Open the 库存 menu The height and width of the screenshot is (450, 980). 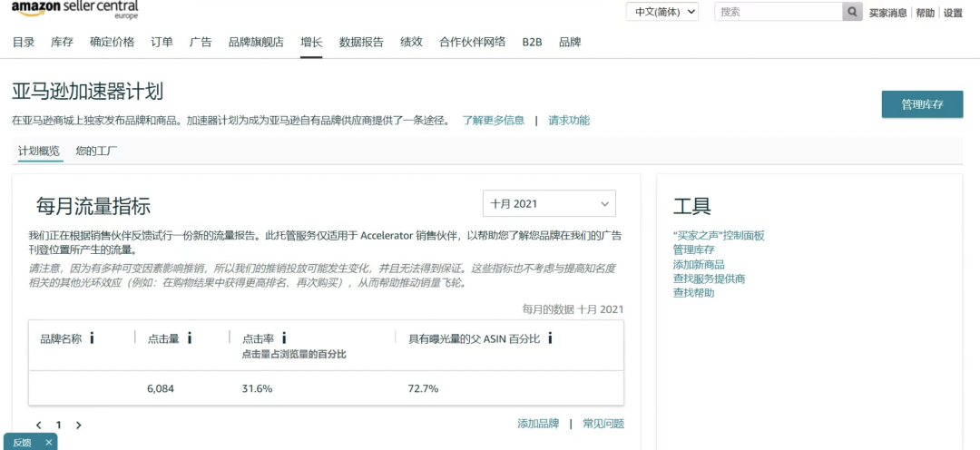coord(62,43)
